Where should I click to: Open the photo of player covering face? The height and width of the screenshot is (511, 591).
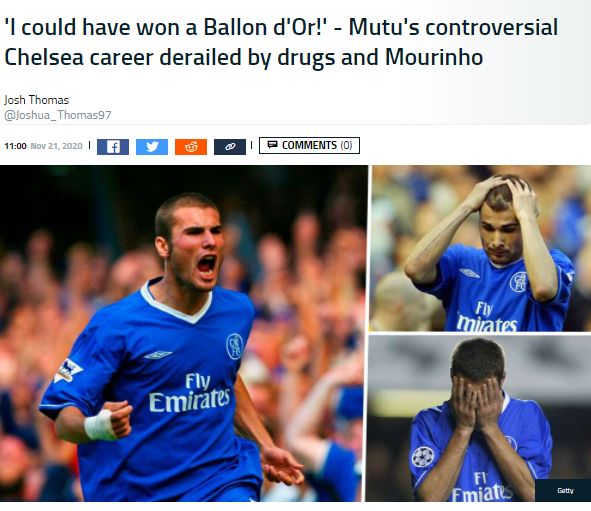coord(479,418)
